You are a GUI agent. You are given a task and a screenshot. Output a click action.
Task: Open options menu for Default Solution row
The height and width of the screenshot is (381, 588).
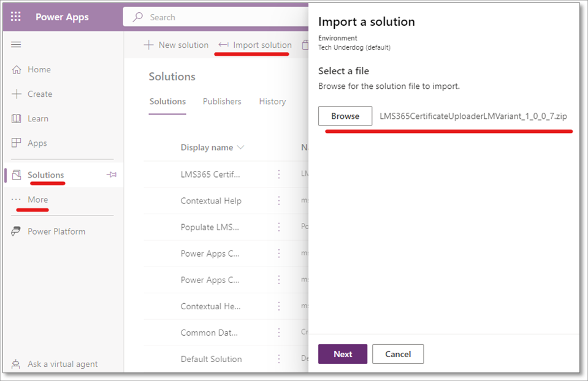[279, 359]
